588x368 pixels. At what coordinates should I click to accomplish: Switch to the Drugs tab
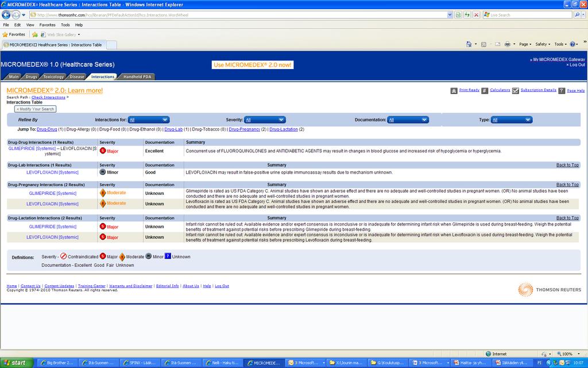pyautogui.click(x=31, y=76)
